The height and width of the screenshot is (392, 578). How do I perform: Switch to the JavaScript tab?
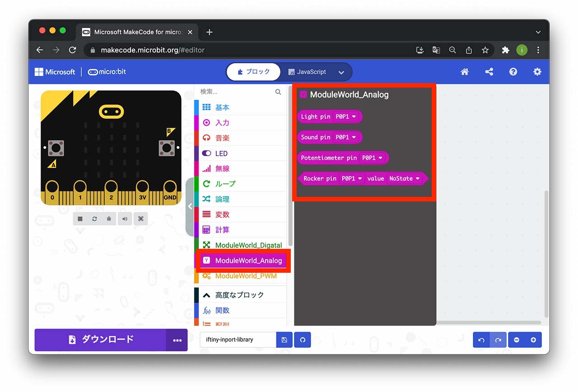point(312,72)
